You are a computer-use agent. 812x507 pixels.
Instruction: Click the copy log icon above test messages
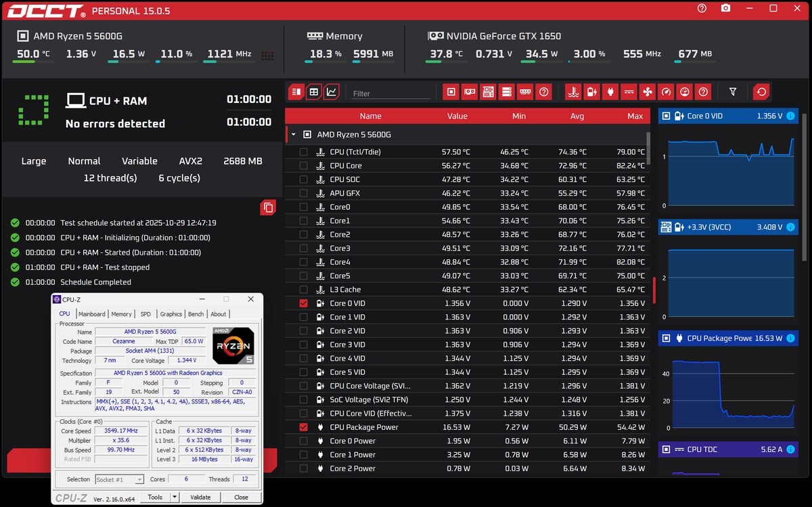click(x=268, y=208)
